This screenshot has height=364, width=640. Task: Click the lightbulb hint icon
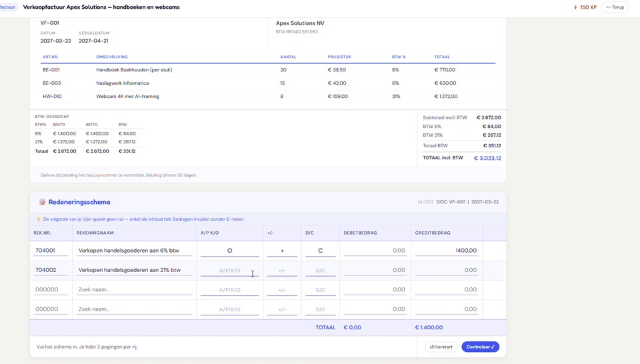point(39,219)
